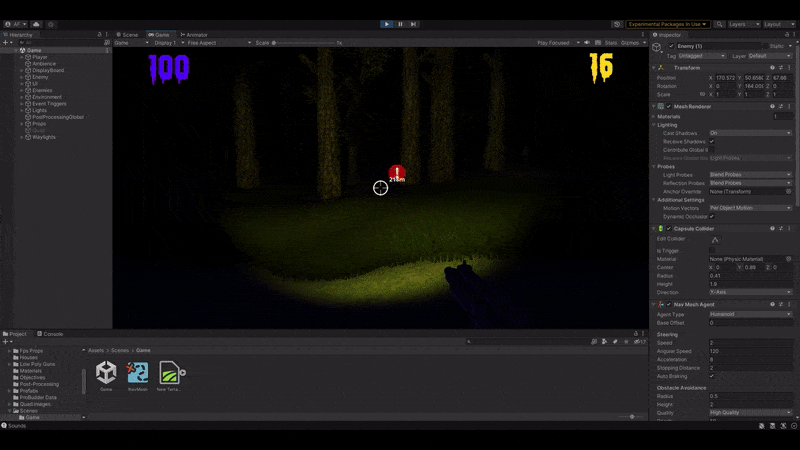Mute game audio speaker icon
This screenshot has width=800, height=450.
(587, 43)
